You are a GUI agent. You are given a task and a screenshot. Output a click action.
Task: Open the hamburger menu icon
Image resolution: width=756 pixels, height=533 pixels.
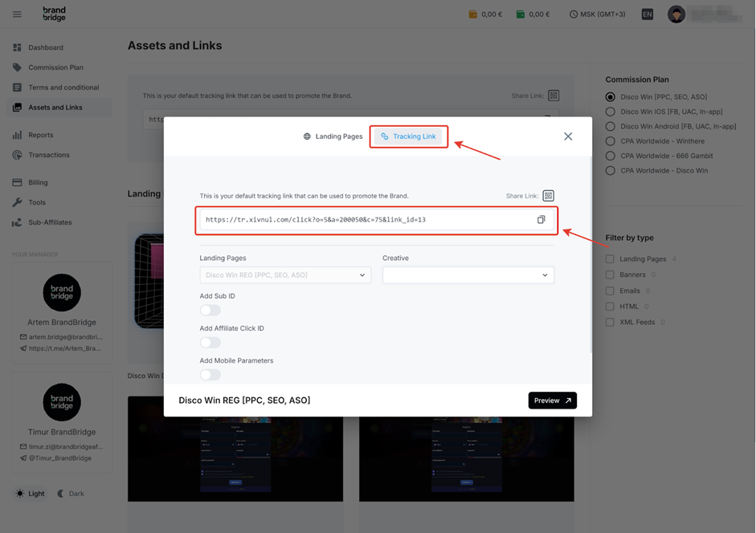pos(17,14)
